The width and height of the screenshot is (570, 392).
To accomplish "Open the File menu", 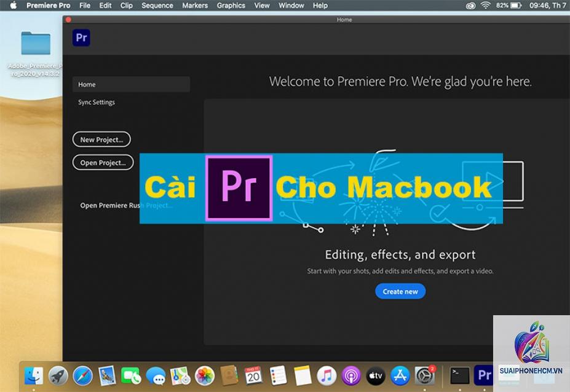I will 85,6.
